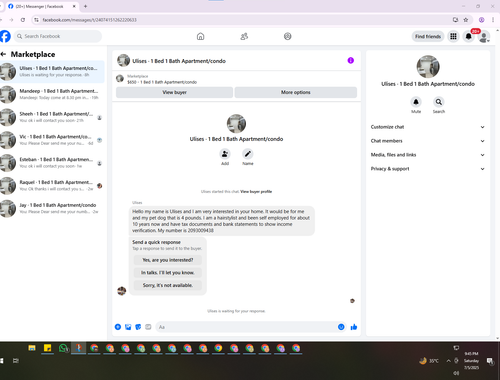
Task: Open Sticky Notes from taskbar
Action: (47, 348)
